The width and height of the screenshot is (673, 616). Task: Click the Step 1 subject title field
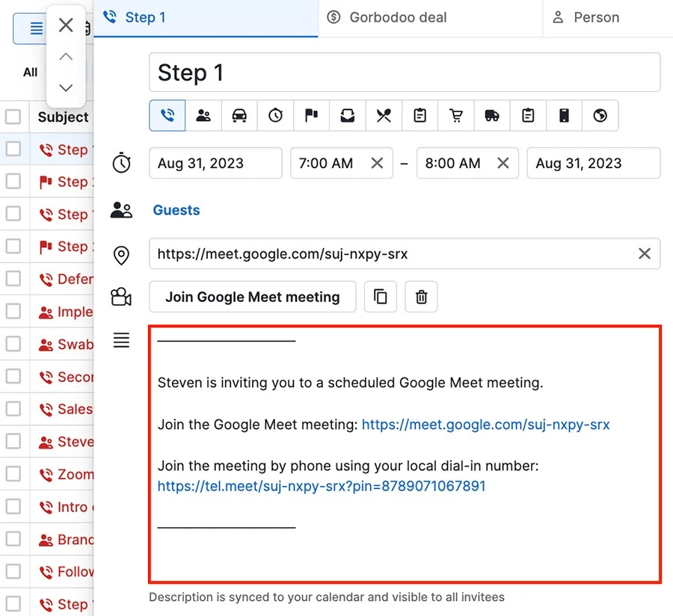click(404, 73)
